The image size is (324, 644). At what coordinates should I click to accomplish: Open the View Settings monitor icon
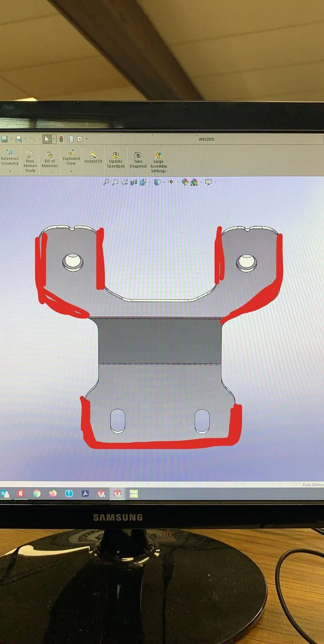tap(208, 182)
